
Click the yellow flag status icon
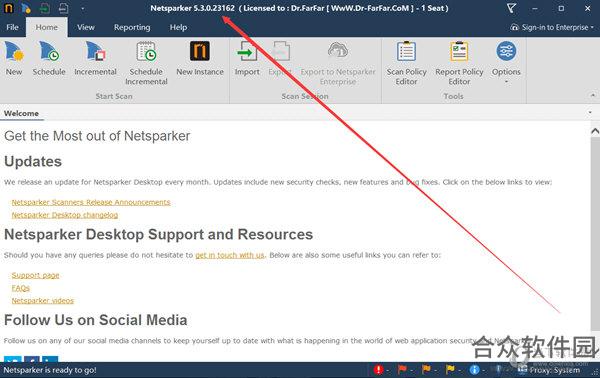450,370
